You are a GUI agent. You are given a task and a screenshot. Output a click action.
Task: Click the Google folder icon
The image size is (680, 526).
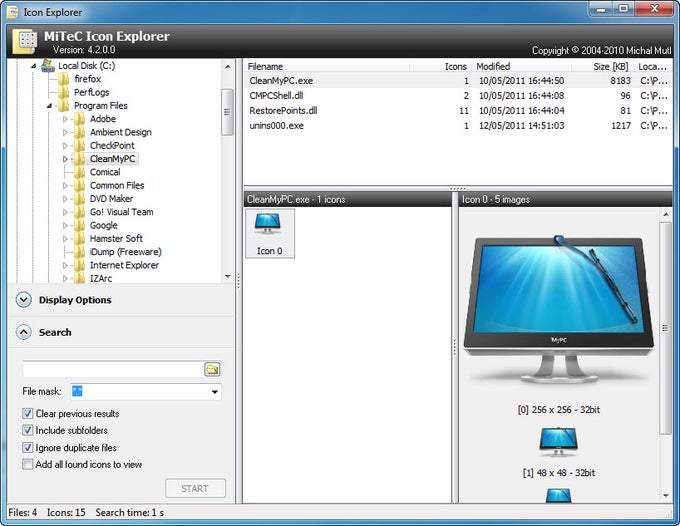(x=79, y=225)
